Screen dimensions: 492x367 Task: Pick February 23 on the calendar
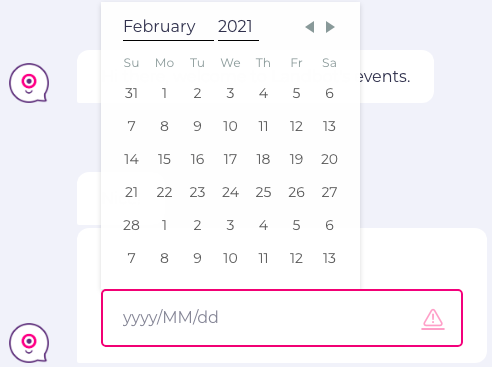tap(197, 192)
